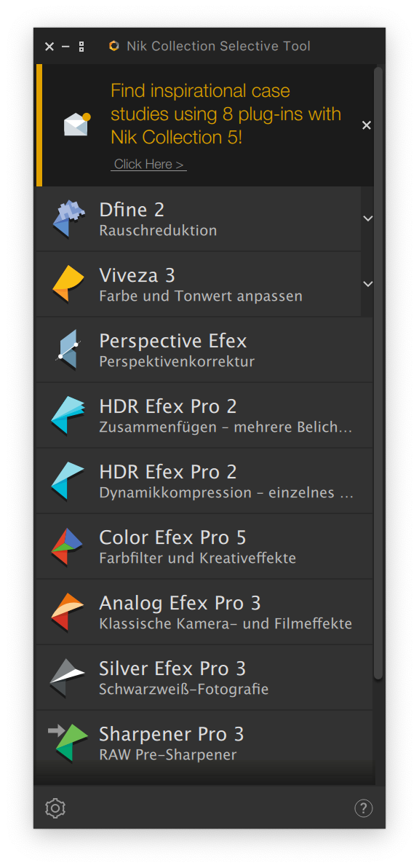
Task: Launch HDR Efex Pro 2 Dynamikkompression entry
Action: 204,481
